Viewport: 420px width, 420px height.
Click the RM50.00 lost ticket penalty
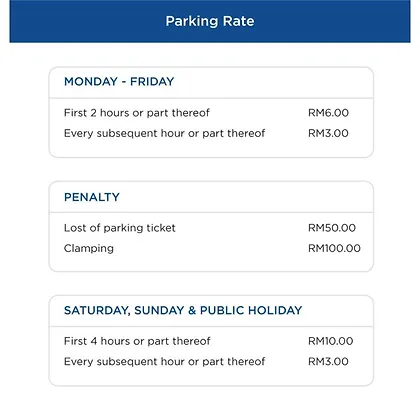(x=332, y=228)
